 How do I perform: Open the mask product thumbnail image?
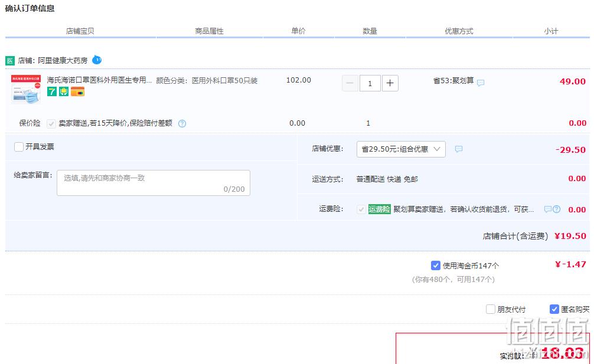26,89
